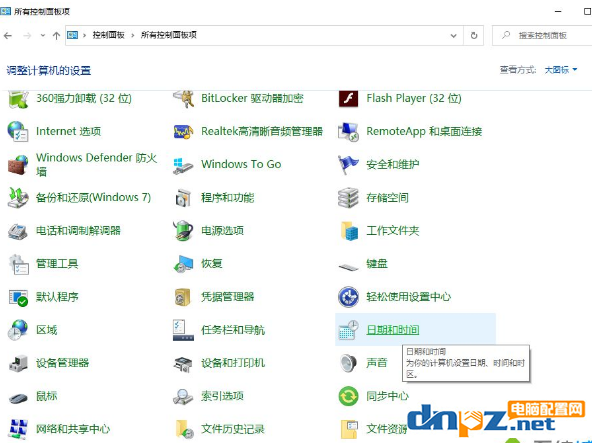The height and width of the screenshot is (443, 592).
Task: Expand the chevron after 控制面板 breadcrumb
Action: coord(133,35)
